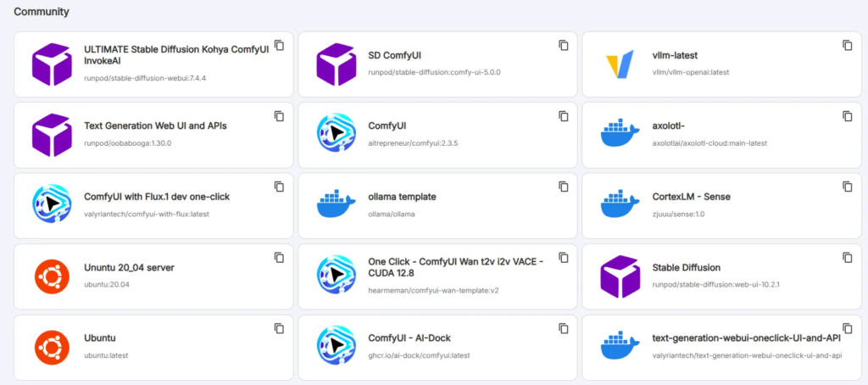Click copy icon on SD ComfyUI card
The height and width of the screenshot is (385, 868).
pyautogui.click(x=563, y=45)
